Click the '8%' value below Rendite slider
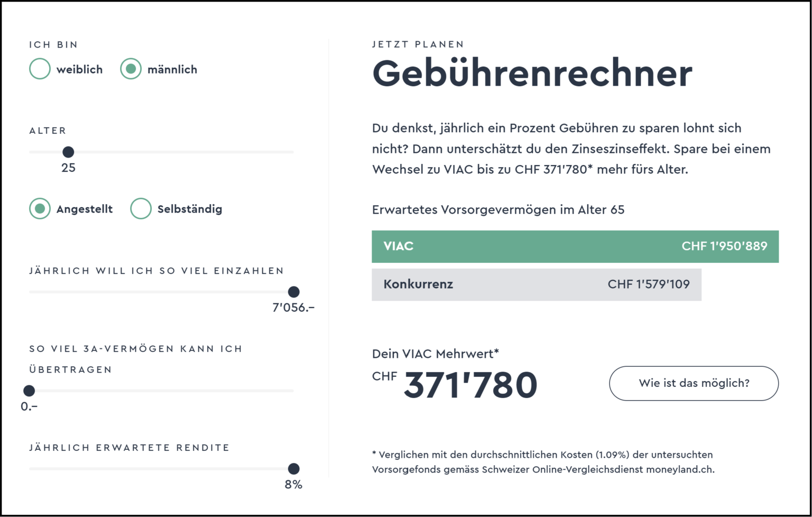 (x=293, y=484)
